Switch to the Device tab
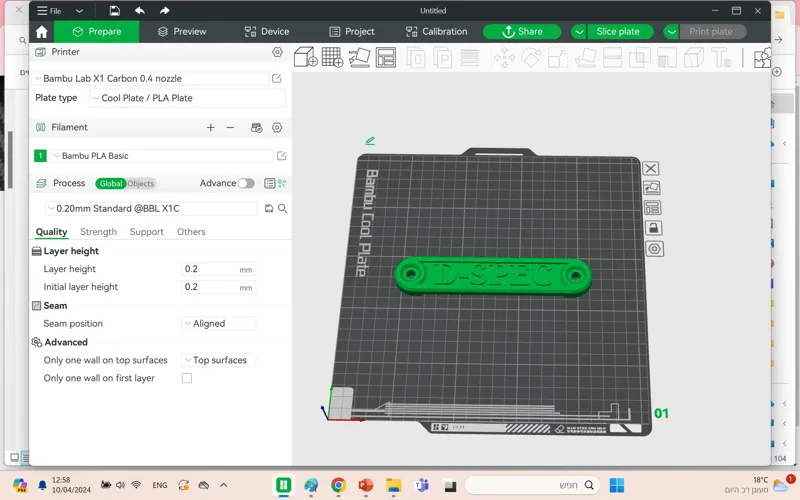The height and width of the screenshot is (500, 800). click(x=267, y=32)
